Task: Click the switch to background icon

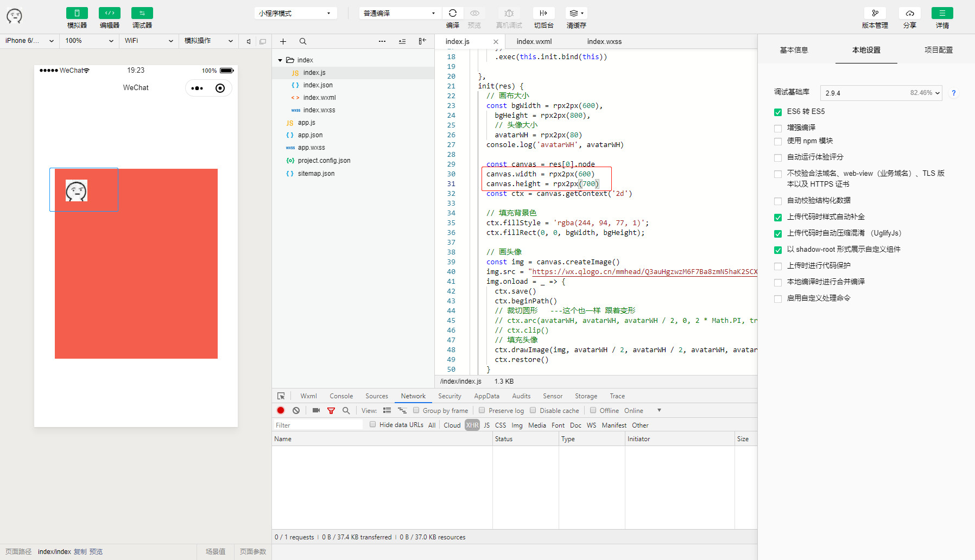Action: (x=543, y=13)
